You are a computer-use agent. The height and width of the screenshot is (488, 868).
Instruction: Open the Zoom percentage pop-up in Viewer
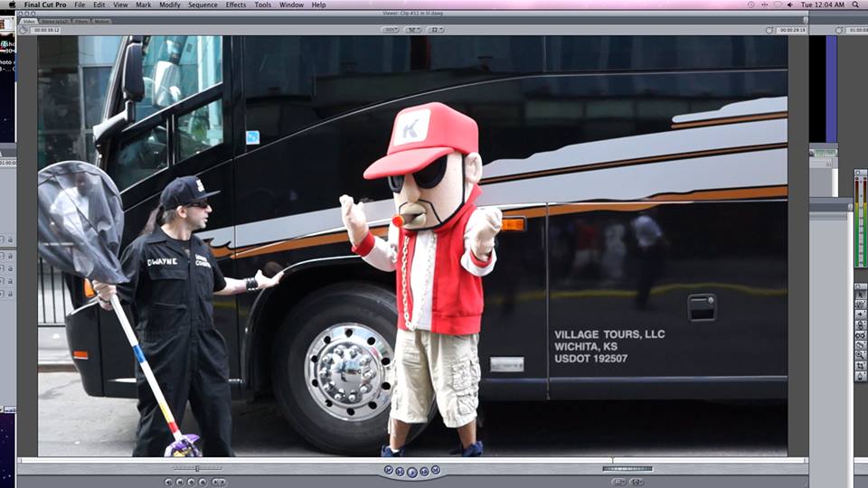390,30
